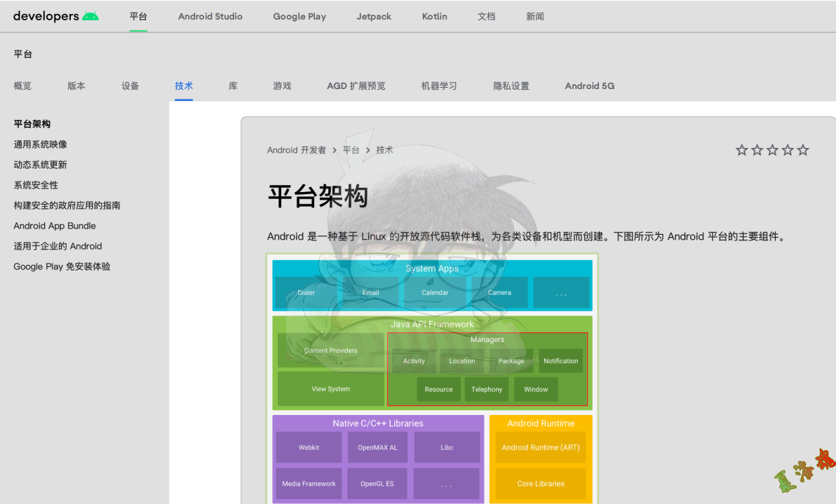Click the Android 开发者 breadcrumb link
This screenshot has height=504, width=836.
click(295, 149)
